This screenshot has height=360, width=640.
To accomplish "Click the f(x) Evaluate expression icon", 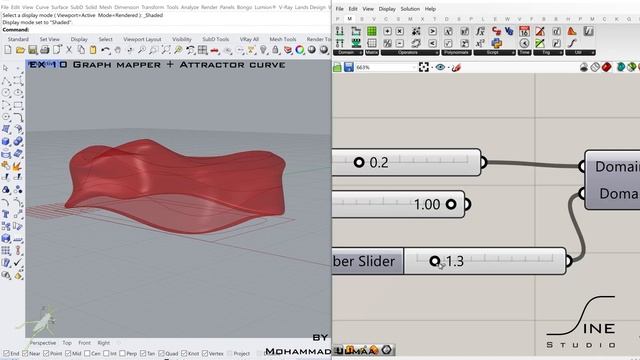I will tap(480, 31).
